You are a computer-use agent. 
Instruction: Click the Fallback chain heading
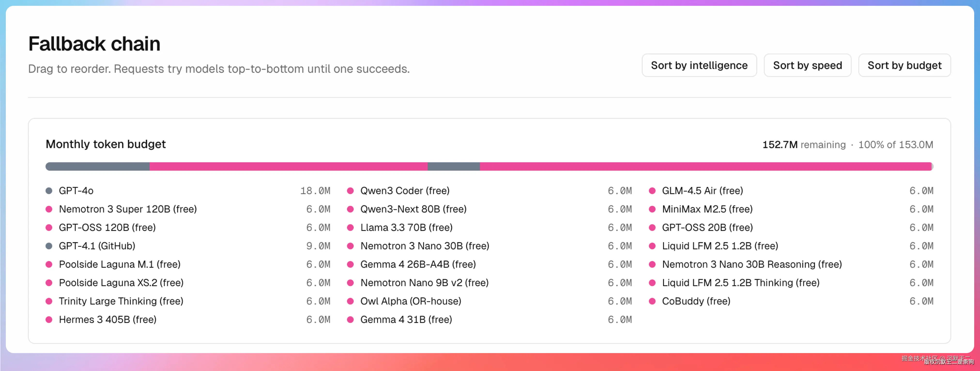(94, 44)
